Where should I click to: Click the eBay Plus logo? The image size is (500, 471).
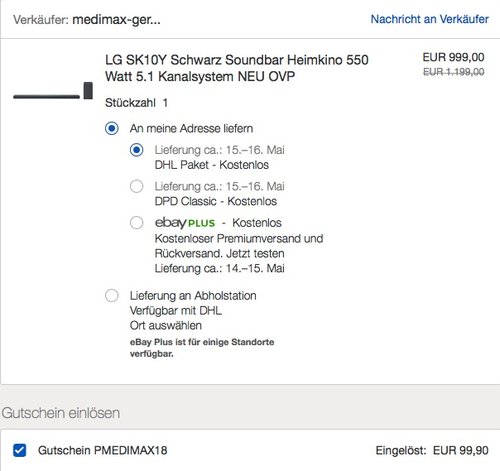(185, 223)
